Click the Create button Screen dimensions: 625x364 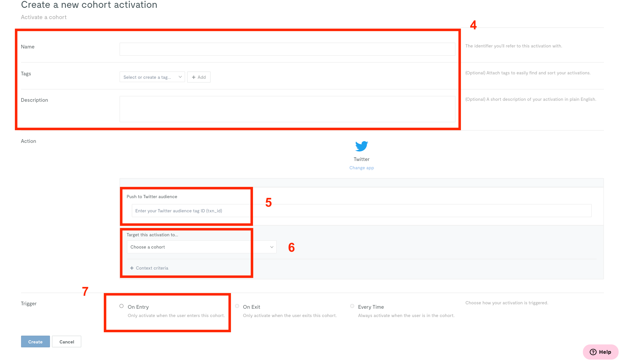36,341
